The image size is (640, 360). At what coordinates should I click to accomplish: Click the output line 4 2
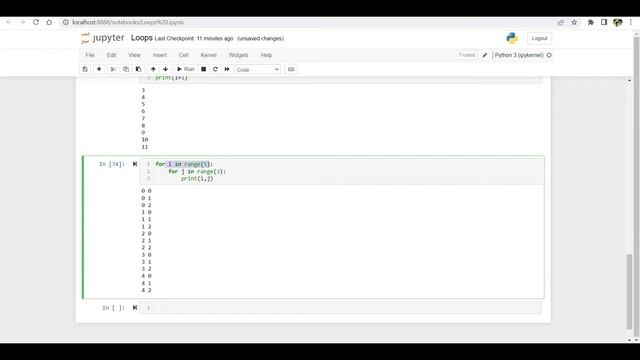click(x=146, y=290)
